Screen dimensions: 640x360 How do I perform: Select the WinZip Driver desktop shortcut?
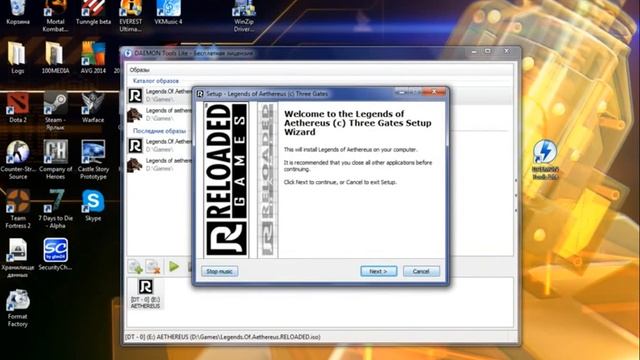click(x=244, y=16)
